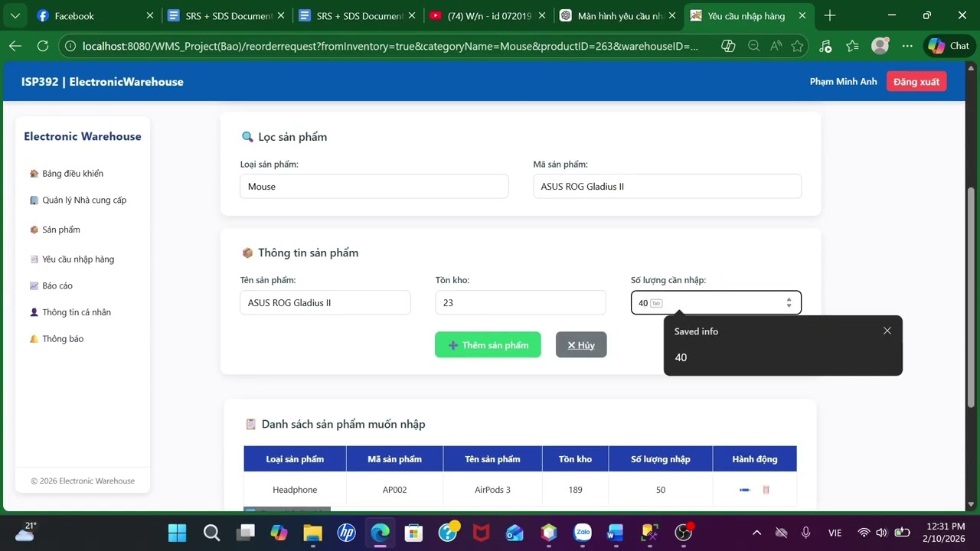980x551 pixels.
Task: Click the Hủy cancel button
Action: [581, 344]
